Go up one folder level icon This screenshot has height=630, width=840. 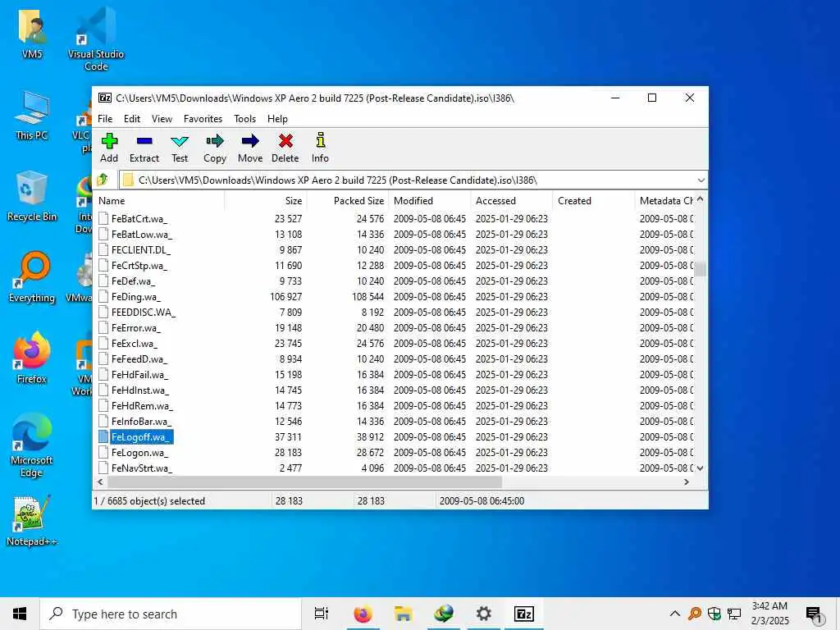pyautogui.click(x=103, y=180)
